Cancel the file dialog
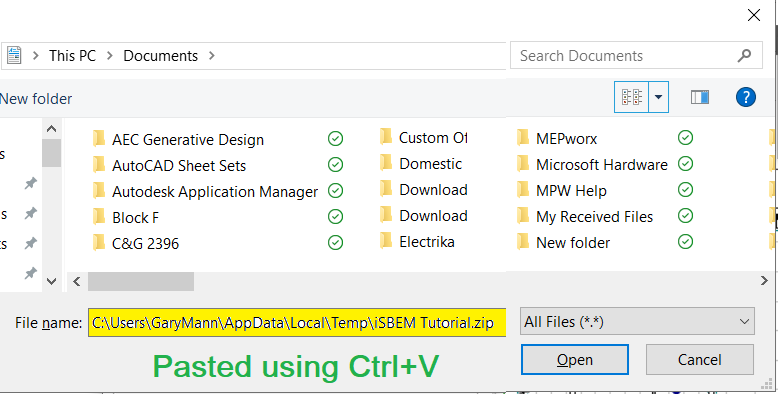Screen dimensions: 778x394 click(700, 360)
